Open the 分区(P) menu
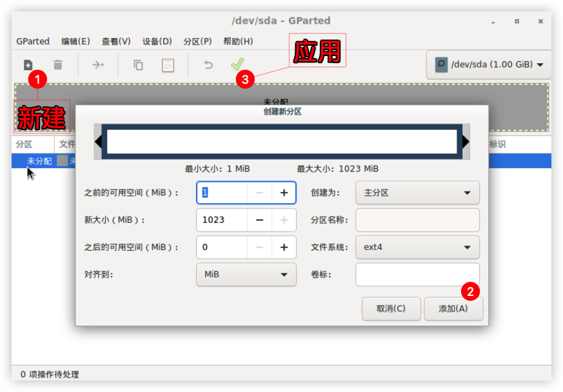563x392 pixels. tap(197, 41)
